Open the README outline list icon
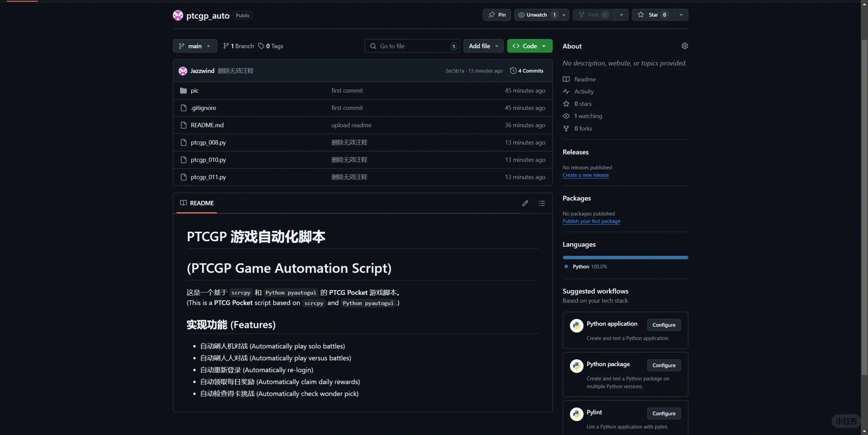The width and height of the screenshot is (868, 435). click(x=542, y=203)
